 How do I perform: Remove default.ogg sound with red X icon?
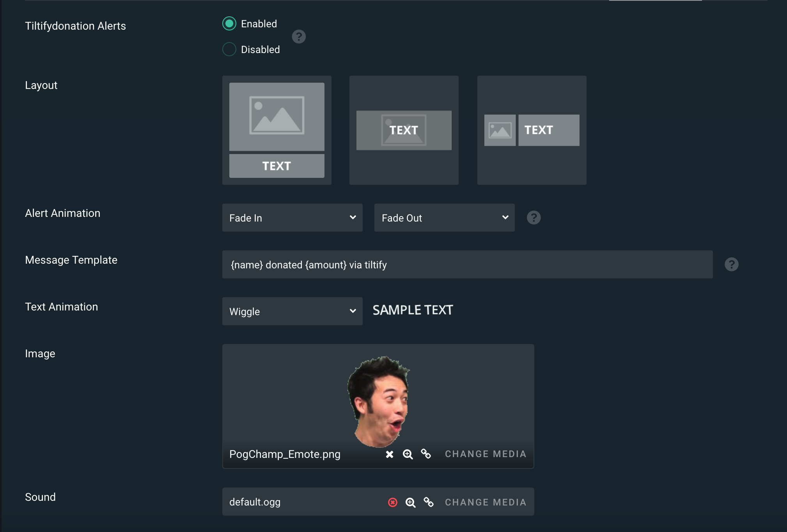[x=393, y=502]
